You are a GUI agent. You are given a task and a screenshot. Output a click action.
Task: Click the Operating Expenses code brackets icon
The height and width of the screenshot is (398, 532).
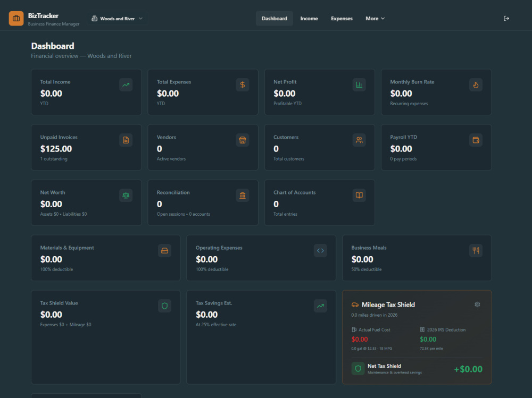pos(320,250)
